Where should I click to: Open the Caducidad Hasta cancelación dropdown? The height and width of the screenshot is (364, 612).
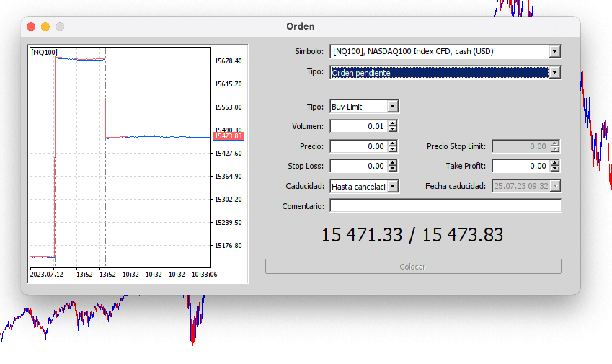pos(393,186)
